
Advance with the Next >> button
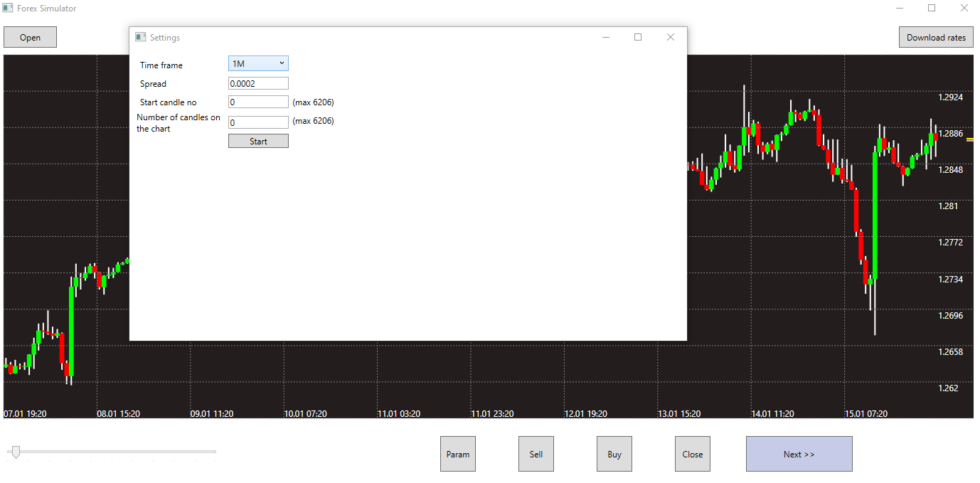click(x=799, y=454)
